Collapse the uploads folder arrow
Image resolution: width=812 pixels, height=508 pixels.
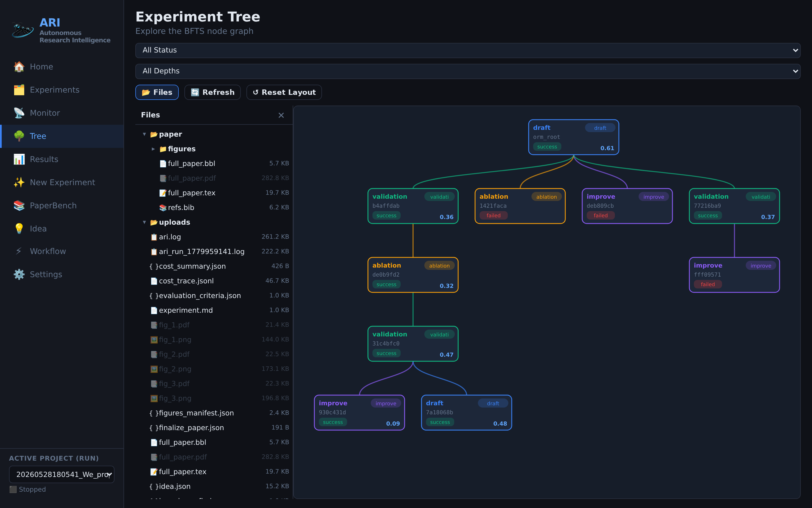point(144,222)
